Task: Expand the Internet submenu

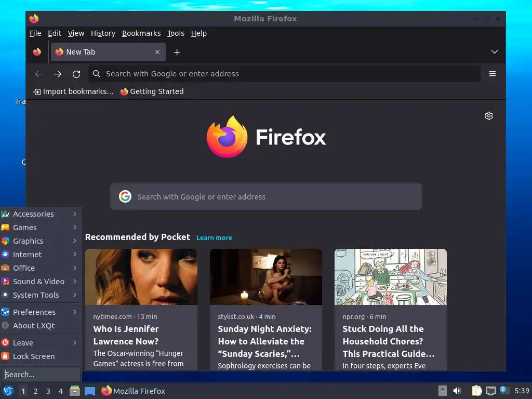Action: (x=41, y=255)
